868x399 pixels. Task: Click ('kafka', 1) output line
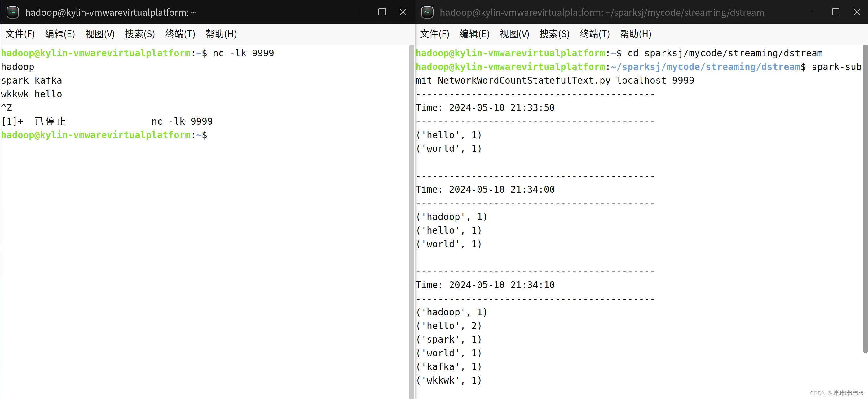[x=449, y=367]
